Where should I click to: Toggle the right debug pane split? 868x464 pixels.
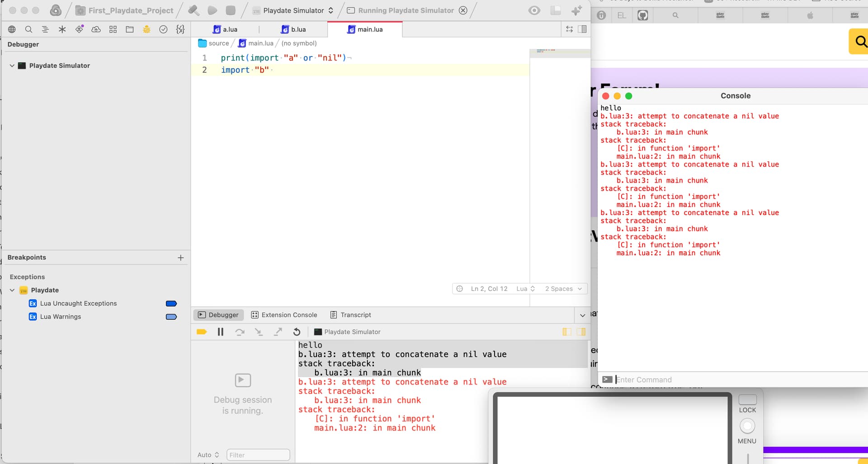point(581,332)
